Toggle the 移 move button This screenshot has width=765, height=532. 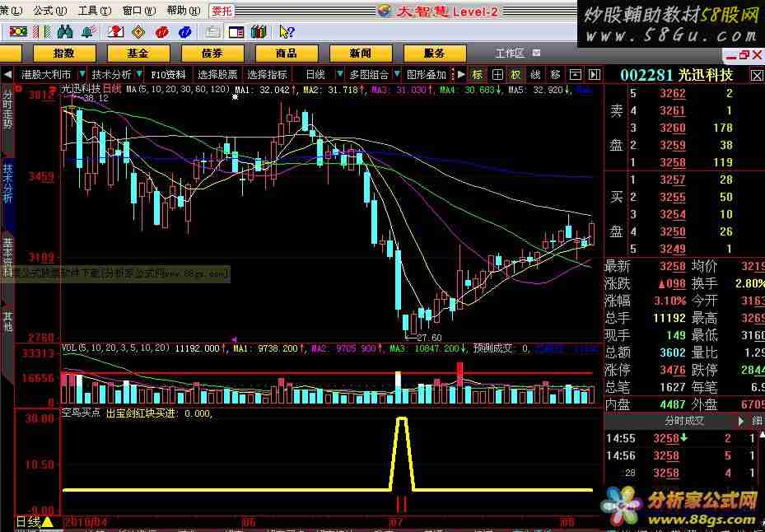[555, 75]
